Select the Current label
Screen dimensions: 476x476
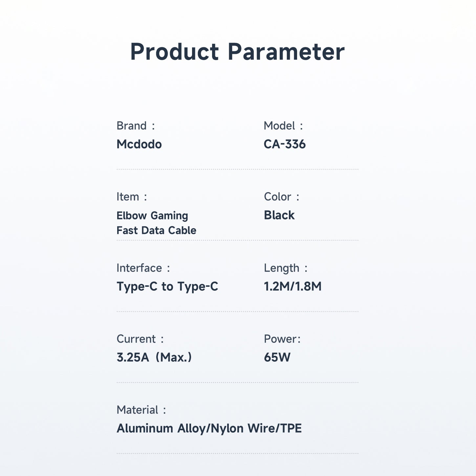coord(140,339)
